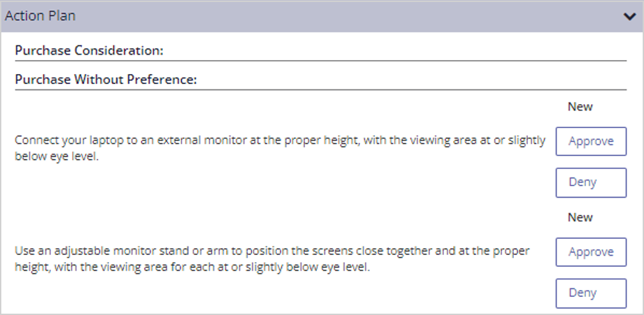The width and height of the screenshot is (644, 315).
Task: Click the 'below eye level.' line of the first recommendation
Action: pos(57,157)
